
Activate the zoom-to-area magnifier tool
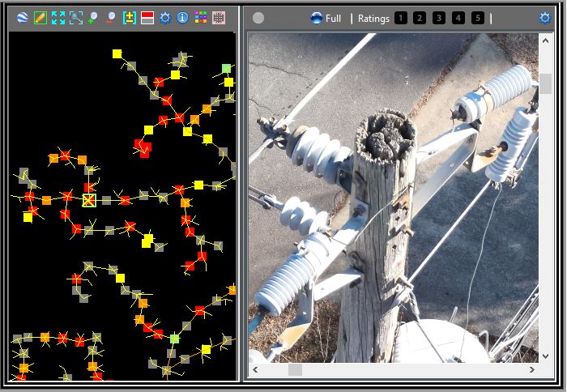tap(76, 18)
